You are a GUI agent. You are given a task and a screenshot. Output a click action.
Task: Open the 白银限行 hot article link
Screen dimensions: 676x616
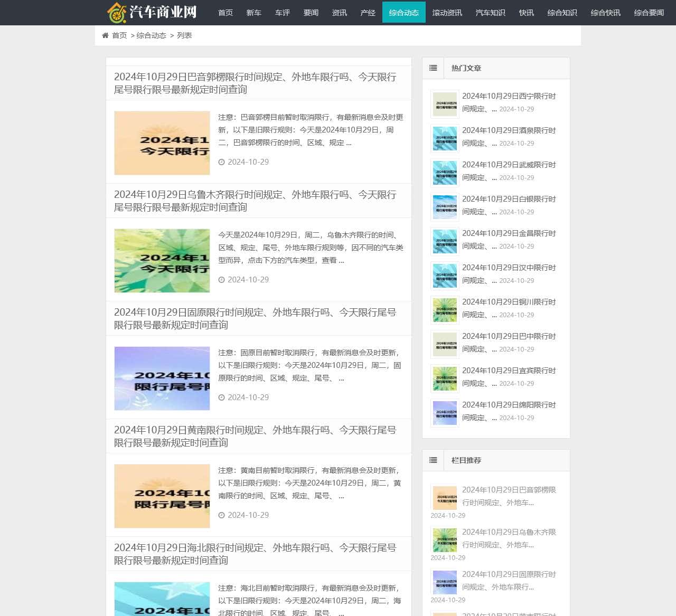[x=509, y=205]
